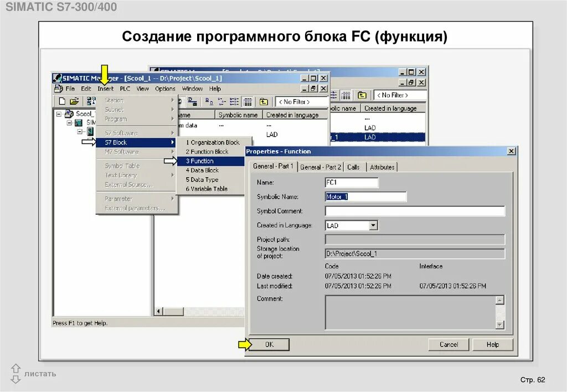Switch to General - Part 1 tab
This screenshot has height=392, width=567.
pyautogui.click(x=273, y=166)
